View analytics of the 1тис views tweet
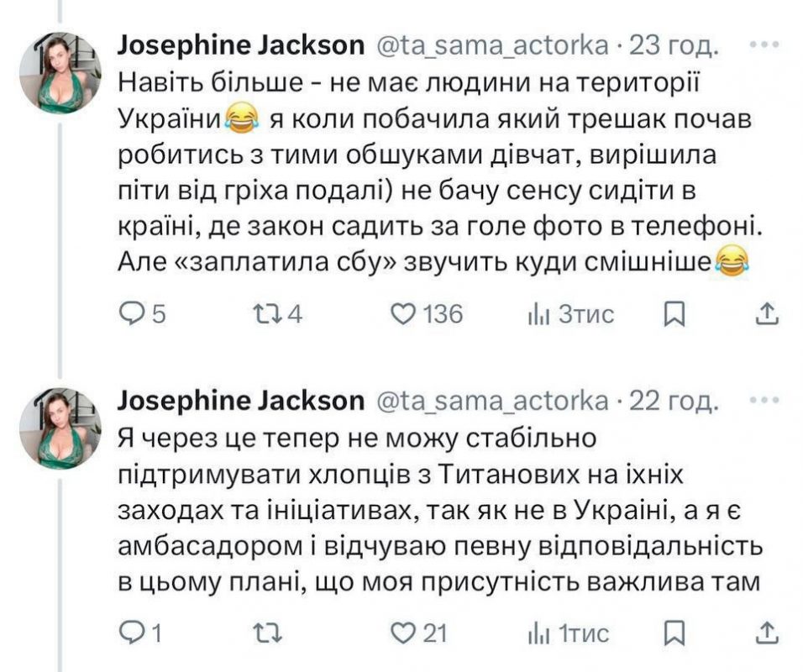 tap(538, 632)
